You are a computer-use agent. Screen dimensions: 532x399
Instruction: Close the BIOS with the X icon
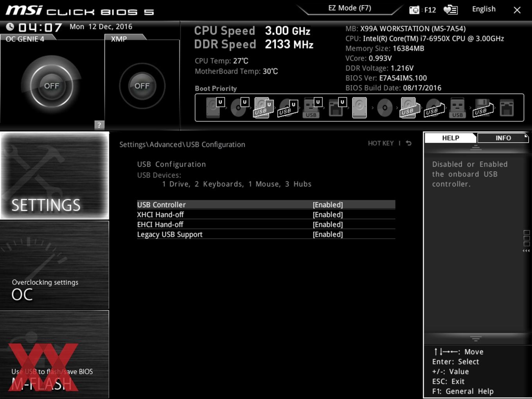(x=517, y=10)
